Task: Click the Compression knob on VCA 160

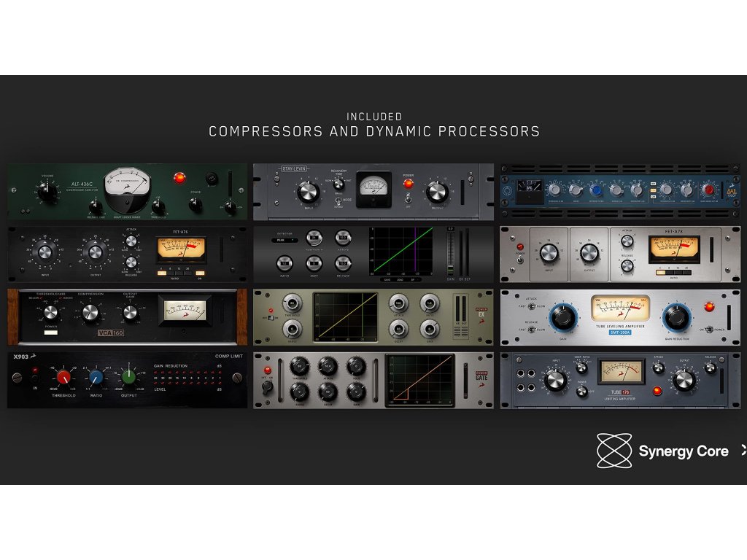Action: click(90, 312)
